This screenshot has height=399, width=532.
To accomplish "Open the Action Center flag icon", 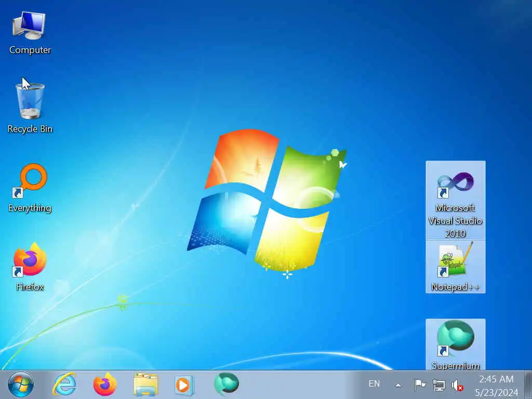I will (420, 385).
